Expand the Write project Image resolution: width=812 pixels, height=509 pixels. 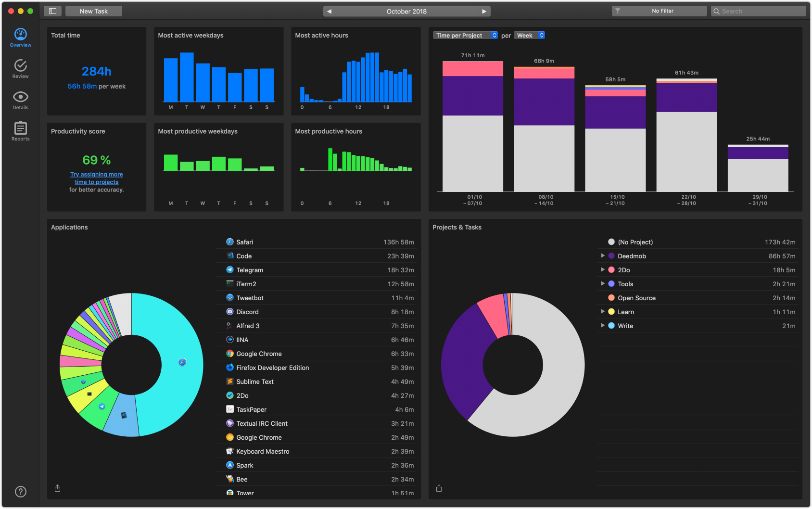point(603,326)
